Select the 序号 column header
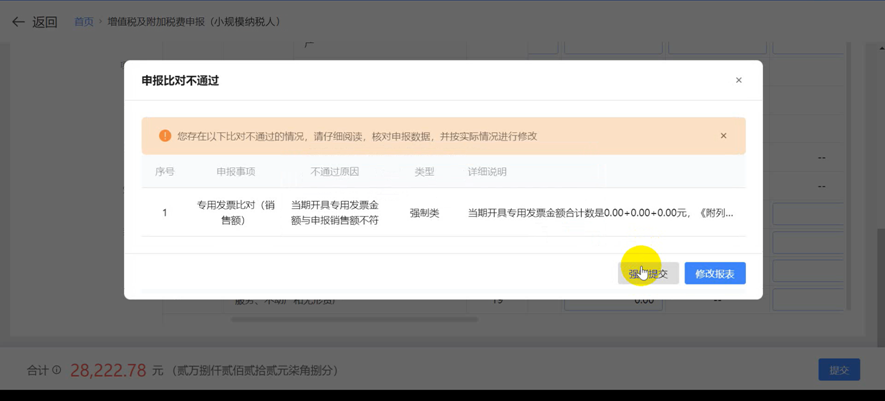 point(165,172)
